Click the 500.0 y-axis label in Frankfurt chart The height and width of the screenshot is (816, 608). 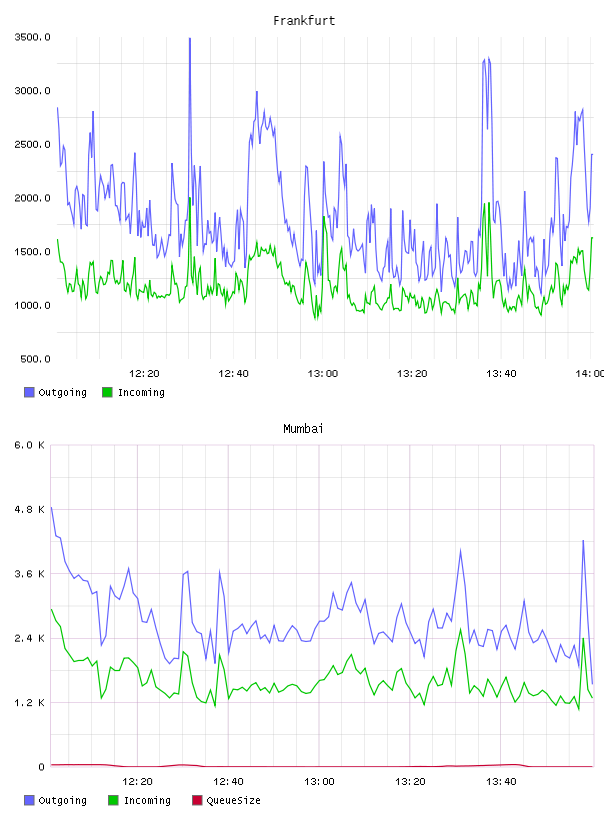coord(35,359)
